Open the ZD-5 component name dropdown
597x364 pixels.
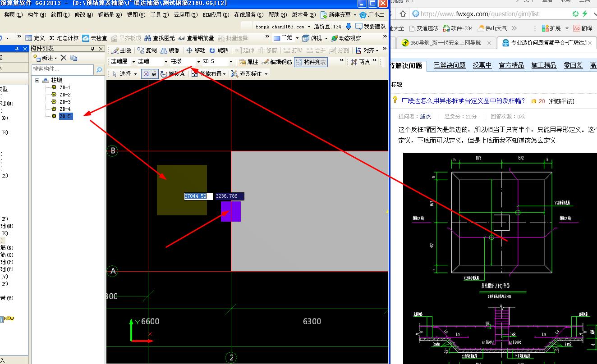pyautogui.click(x=231, y=62)
